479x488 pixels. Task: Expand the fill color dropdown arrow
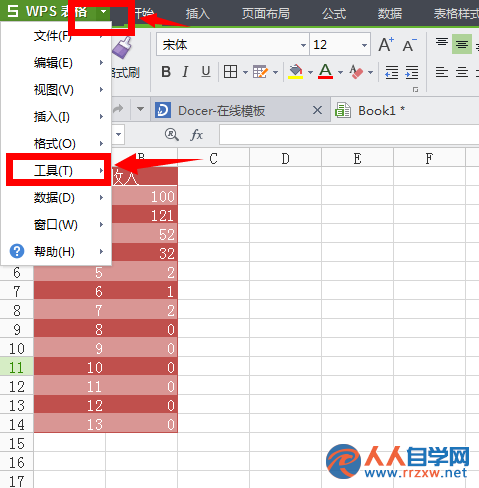coord(310,72)
